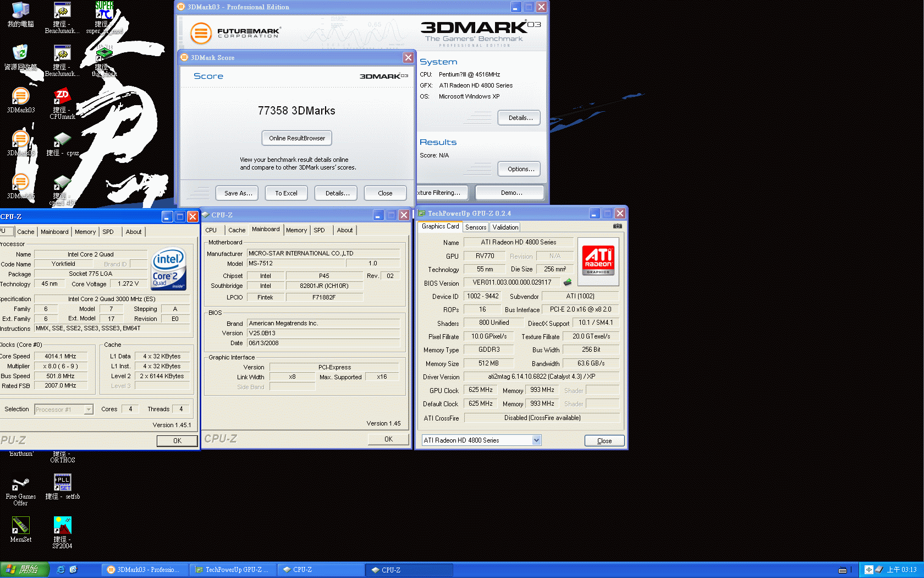Viewport: 924px width, 578px height.
Task: Open the Processor #1 selection dropdown in CPU-Z
Action: pos(88,410)
